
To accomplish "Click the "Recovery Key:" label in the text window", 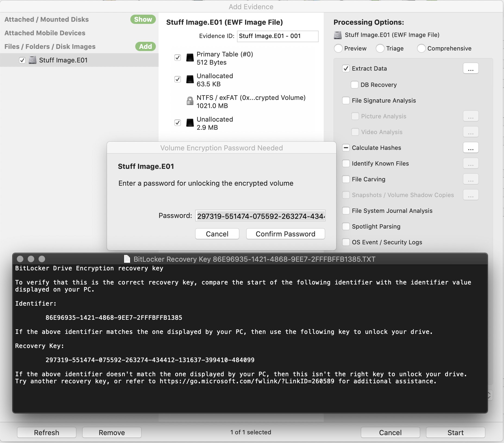I will [x=40, y=346].
